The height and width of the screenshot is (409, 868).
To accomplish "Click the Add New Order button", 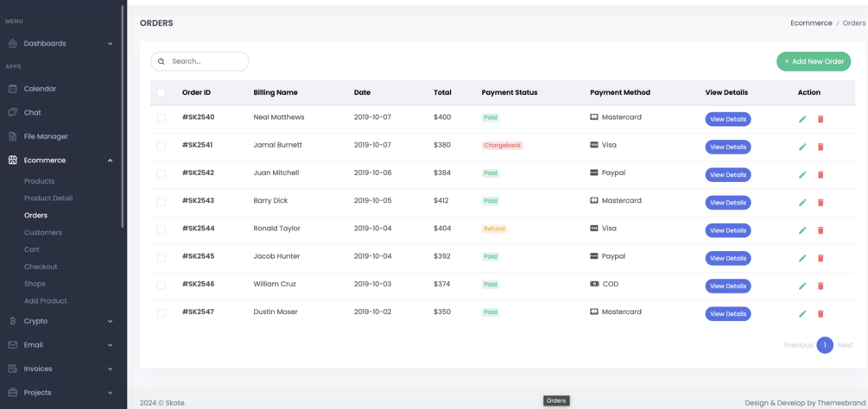I will point(814,61).
